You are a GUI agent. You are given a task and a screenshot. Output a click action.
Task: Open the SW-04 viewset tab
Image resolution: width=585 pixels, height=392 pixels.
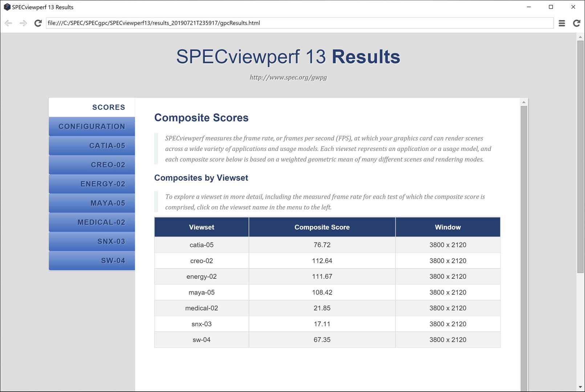coord(92,261)
